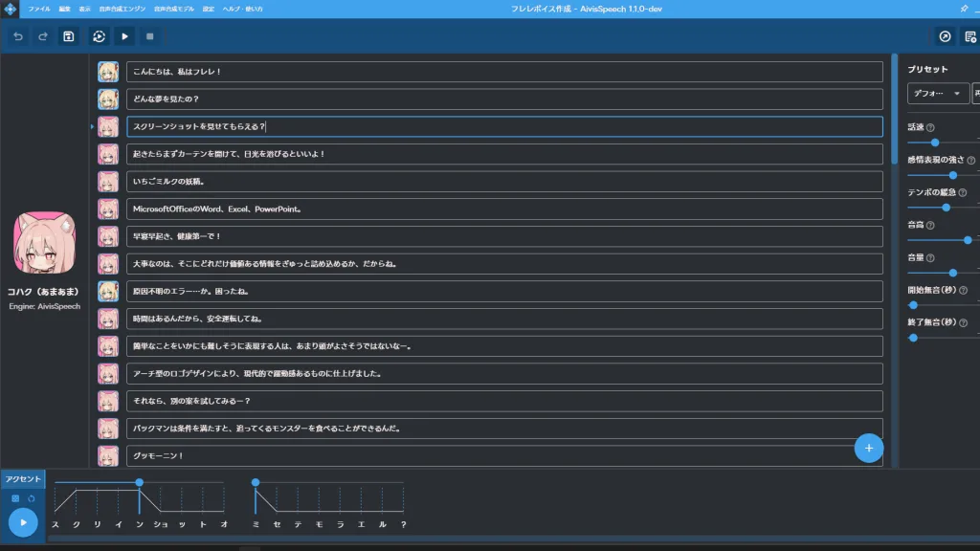Image resolution: width=980 pixels, height=551 pixels.
Task: Click the dice icon under アクセント
Action: [x=15, y=498]
